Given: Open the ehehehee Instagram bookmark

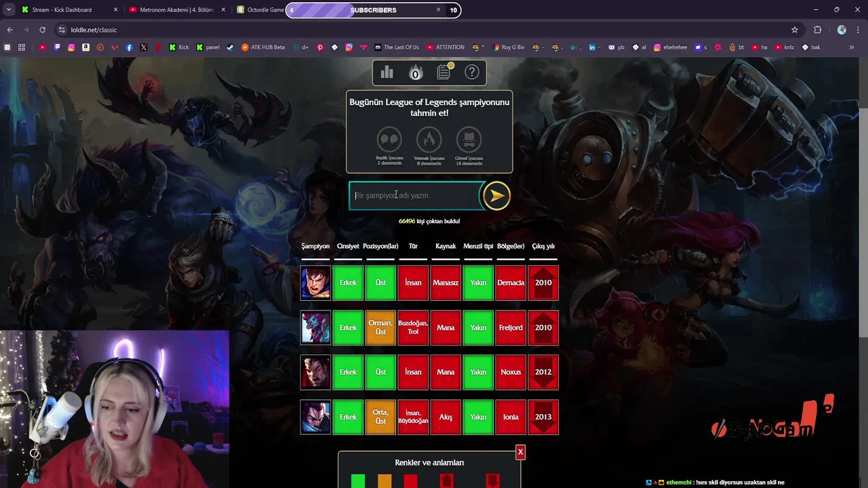Looking at the screenshot, I should 670,47.
